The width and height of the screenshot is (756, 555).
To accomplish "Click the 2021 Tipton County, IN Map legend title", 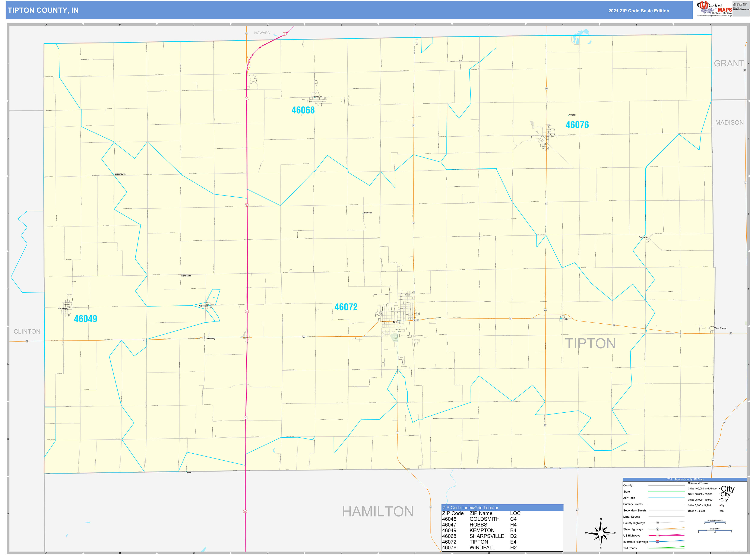I will tap(686, 479).
